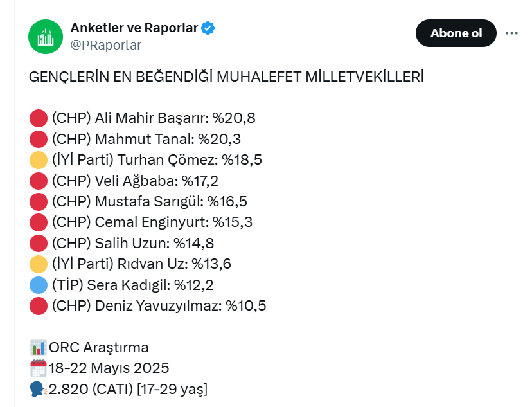The image size is (532, 407).
Task: Click the red circle beside Deniz Yavuzyılmaz
Action: coord(39,306)
